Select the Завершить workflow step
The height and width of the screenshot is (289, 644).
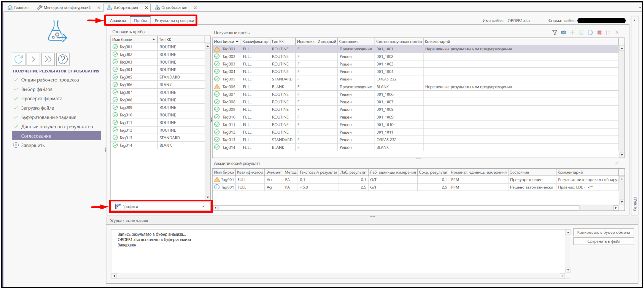pyautogui.click(x=33, y=146)
